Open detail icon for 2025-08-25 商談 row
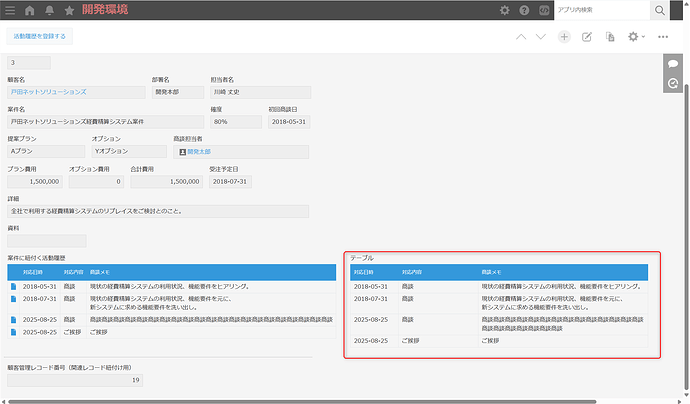The image size is (690, 404). [13, 320]
